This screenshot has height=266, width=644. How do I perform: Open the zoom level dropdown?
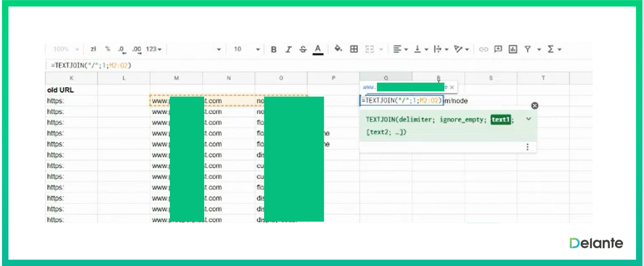(66, 49)
